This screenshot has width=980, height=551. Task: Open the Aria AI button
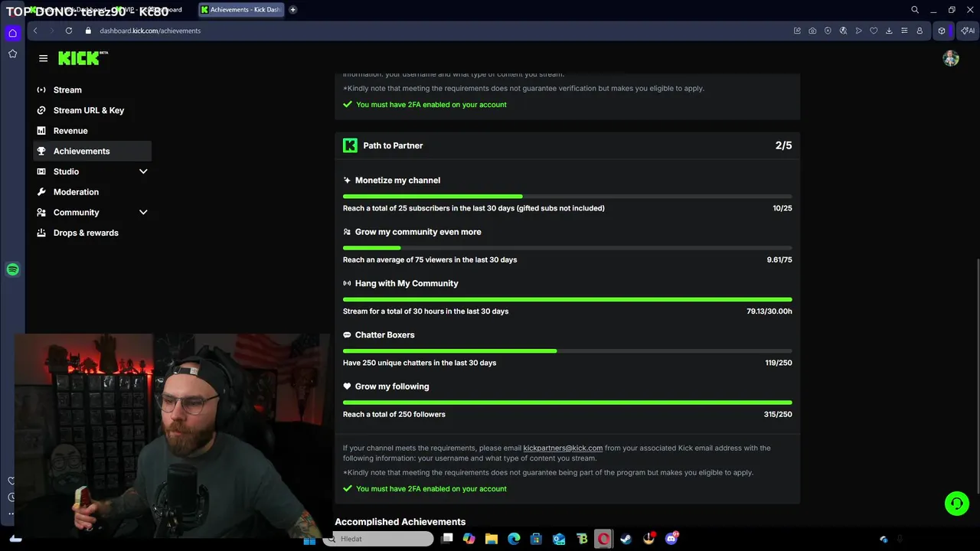click(969, 31)
